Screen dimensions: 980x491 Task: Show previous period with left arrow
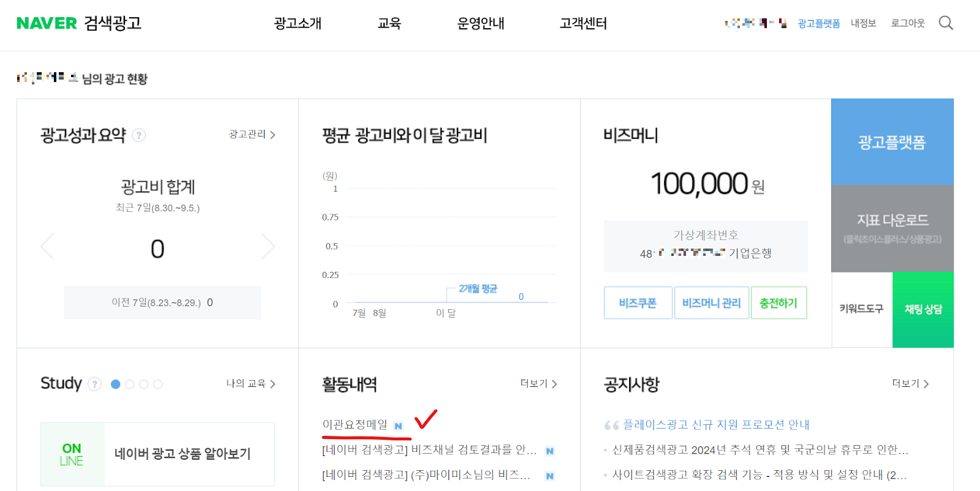[x=47, y=246]
